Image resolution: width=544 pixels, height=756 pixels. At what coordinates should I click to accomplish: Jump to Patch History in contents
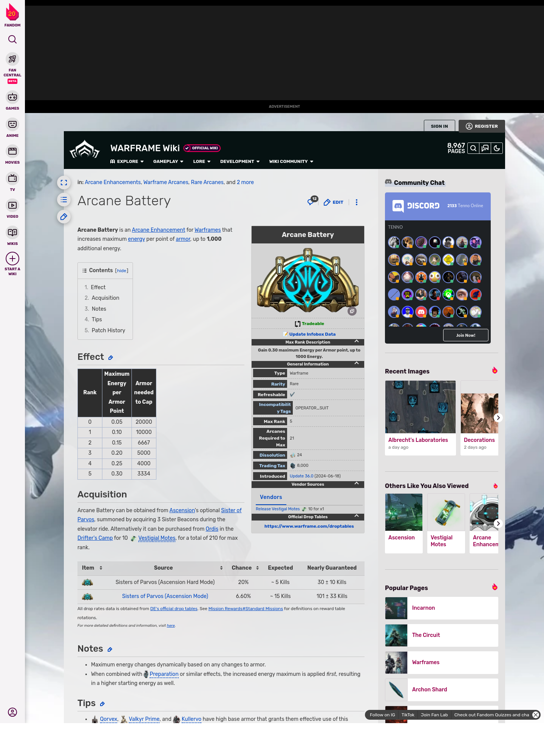click(x=108, y=330)
